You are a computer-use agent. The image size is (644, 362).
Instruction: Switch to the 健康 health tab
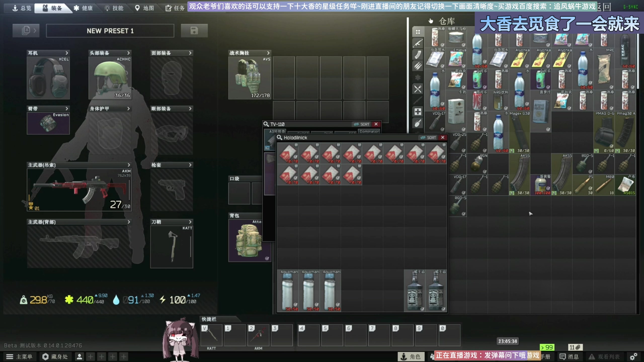83,8
